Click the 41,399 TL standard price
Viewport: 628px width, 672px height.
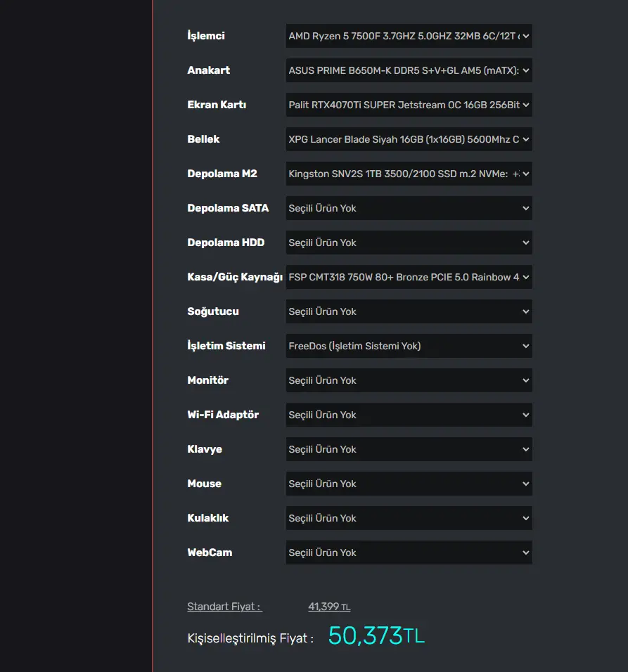coord(329,607)
